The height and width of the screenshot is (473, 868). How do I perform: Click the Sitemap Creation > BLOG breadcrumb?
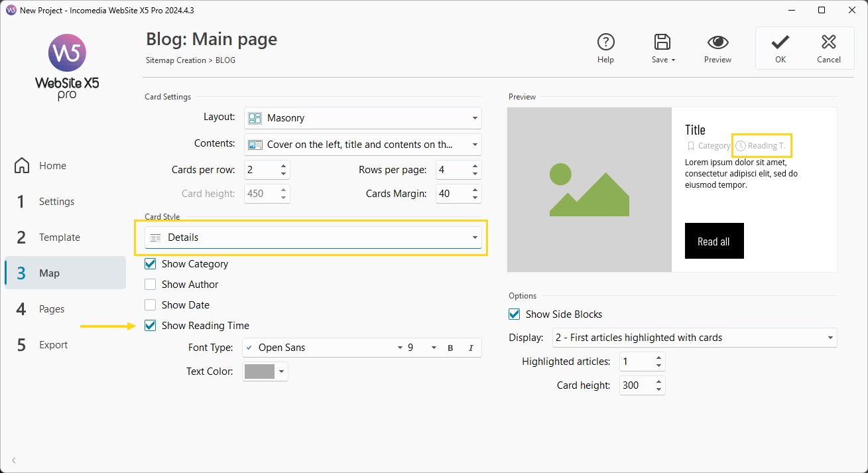click(x=190, y=60)
